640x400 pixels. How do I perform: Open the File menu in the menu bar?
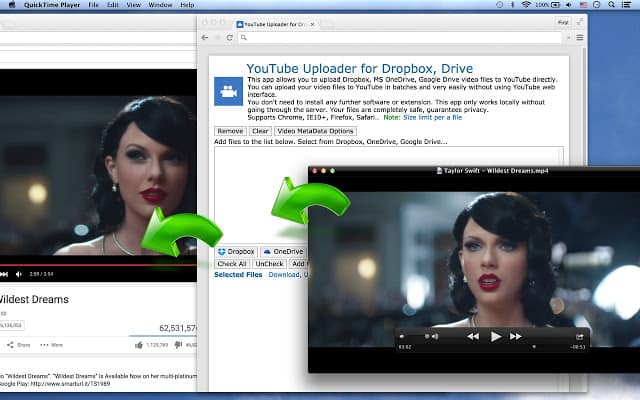click(x=93, y=5)
